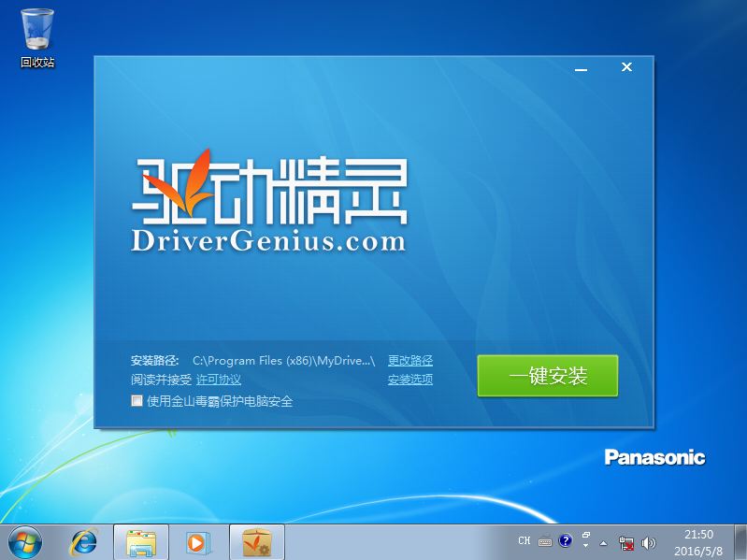
Task: Open the Windows Start menu orb
Action: coord(24,542)
